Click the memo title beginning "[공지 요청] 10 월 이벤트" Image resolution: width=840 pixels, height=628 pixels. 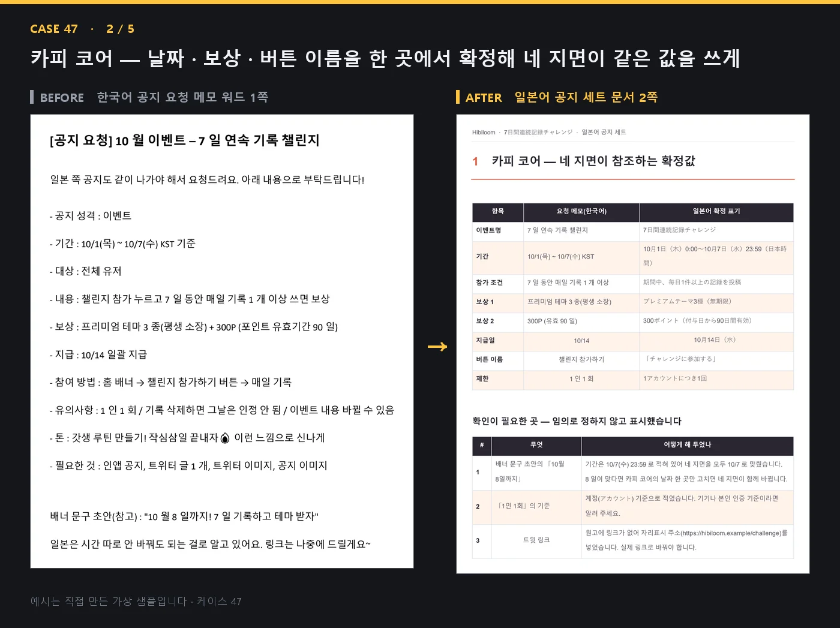pyautogui.click(x=184, y=140)
